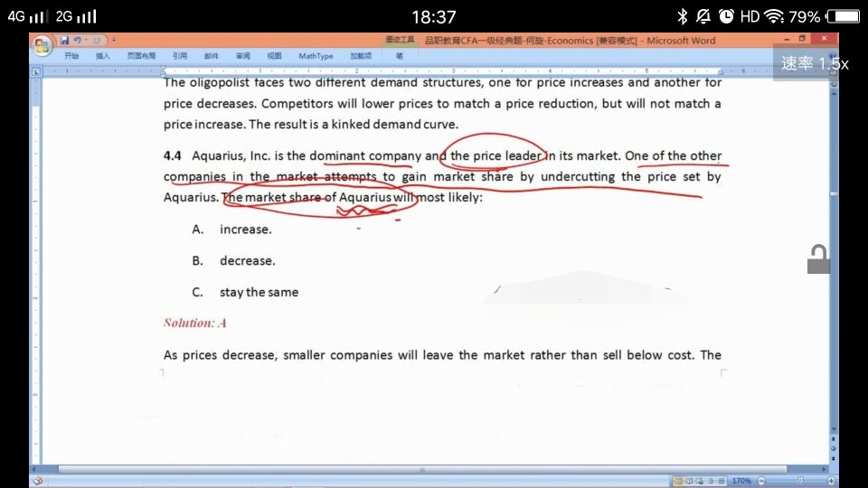Viewport: 868px width, 488px height.
Task: Click the Redo icon in Quick Access toolbar
Action: (97, 40)
